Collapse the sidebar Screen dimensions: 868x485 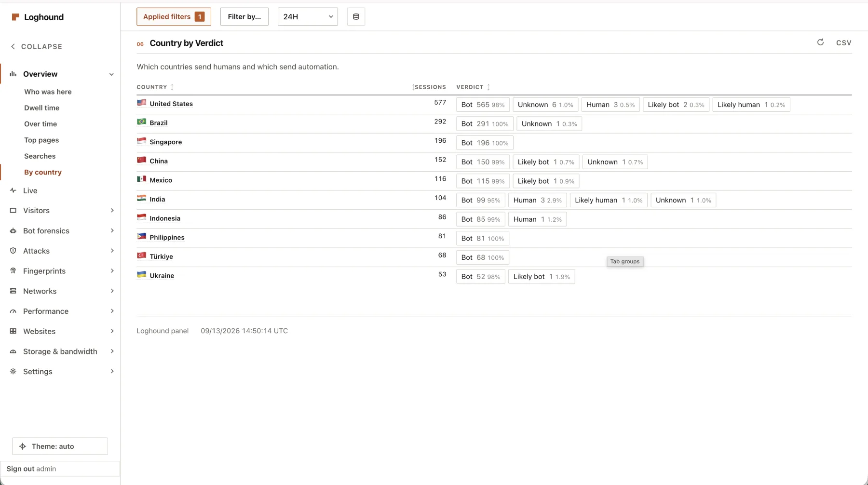tap(37, 47)
